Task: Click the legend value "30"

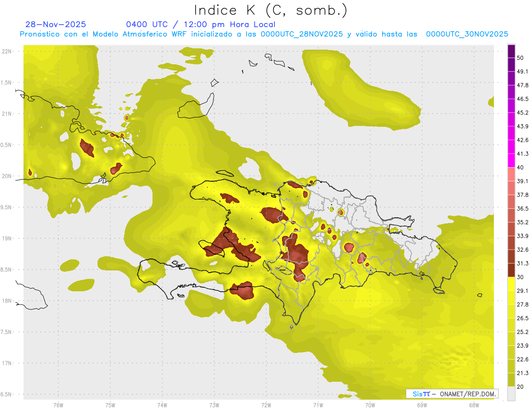Action: [521, 277]
